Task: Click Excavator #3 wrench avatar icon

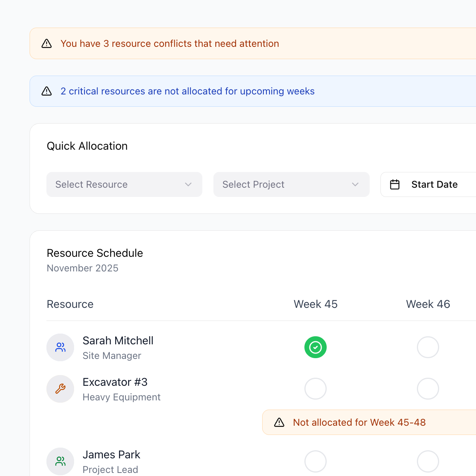Action: click(60, 389)
